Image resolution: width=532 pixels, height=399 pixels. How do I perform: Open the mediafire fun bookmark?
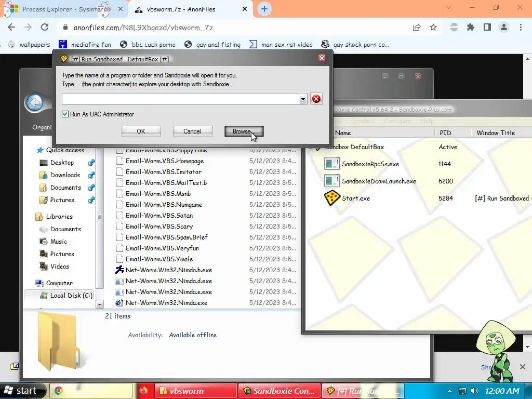85,45
